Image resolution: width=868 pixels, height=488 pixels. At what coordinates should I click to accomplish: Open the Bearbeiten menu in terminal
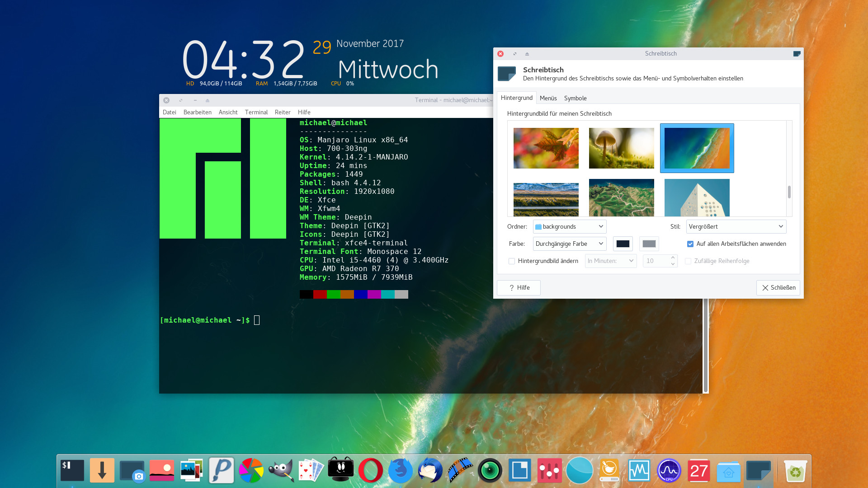(x=197, y=112)
